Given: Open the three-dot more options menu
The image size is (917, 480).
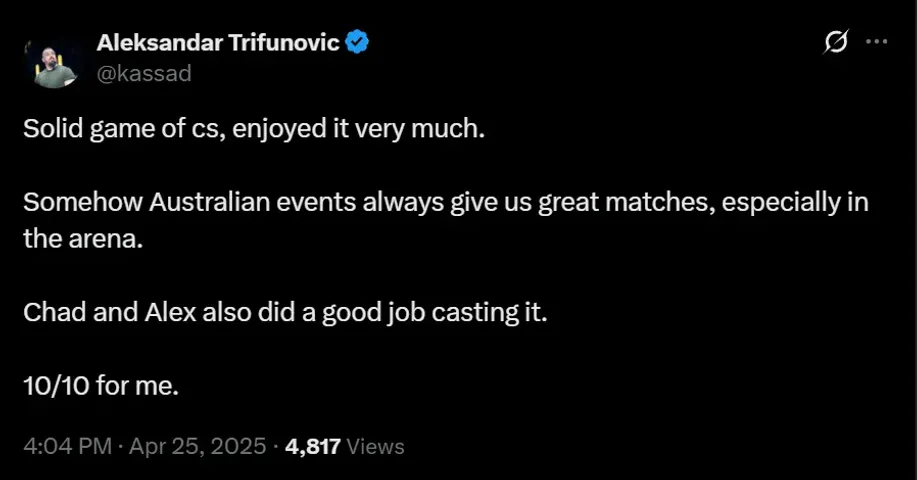Looking at the screenshot, I should (x=877, y=42).
